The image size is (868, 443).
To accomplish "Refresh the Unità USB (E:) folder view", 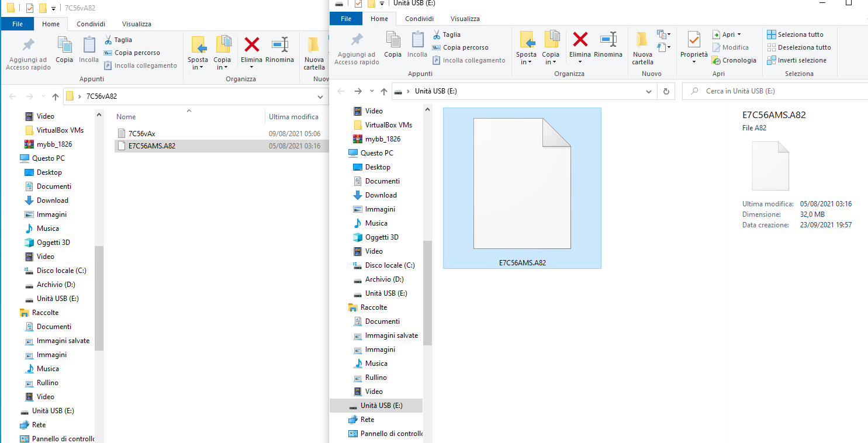I will tap(666, 91).
